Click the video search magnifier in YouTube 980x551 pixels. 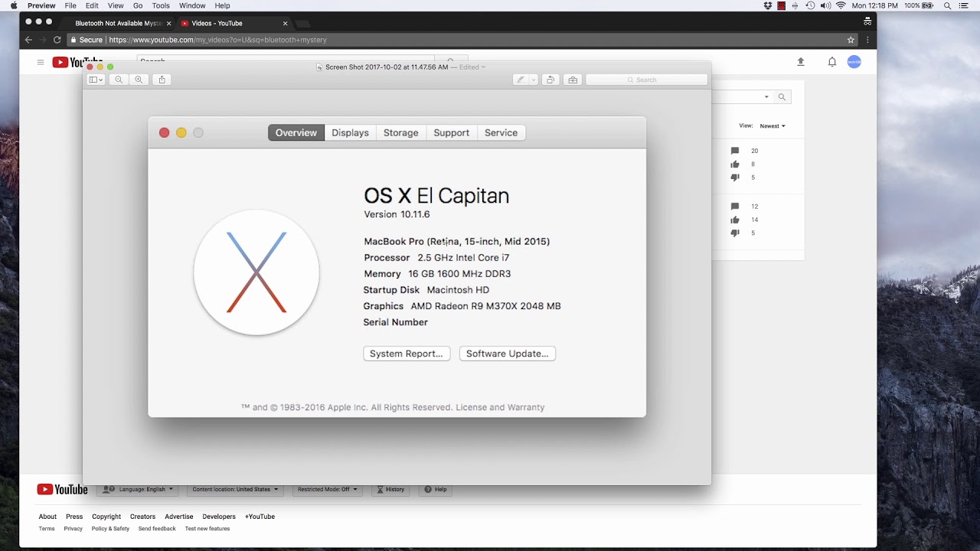pos(782,97)
